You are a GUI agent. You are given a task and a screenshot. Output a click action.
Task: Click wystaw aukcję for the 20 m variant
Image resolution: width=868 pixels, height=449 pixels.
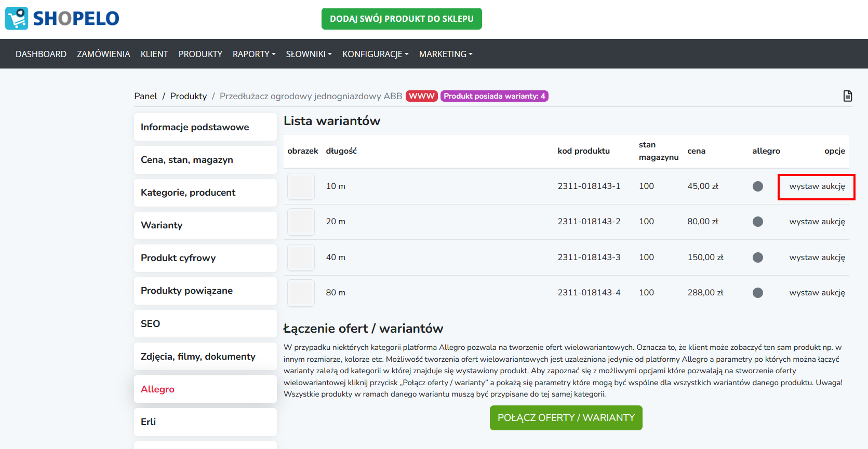pos(817,222)
